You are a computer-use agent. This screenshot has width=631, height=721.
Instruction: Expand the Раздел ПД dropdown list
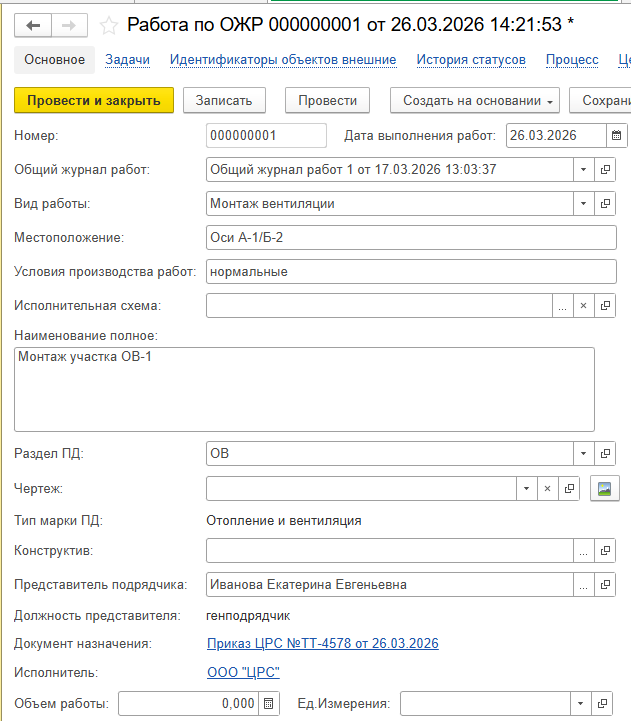coord(584,454)
